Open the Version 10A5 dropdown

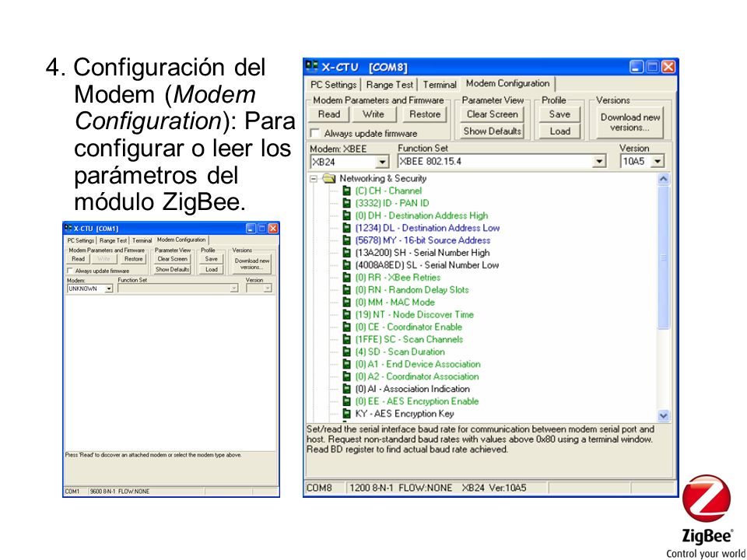(658, 162)
